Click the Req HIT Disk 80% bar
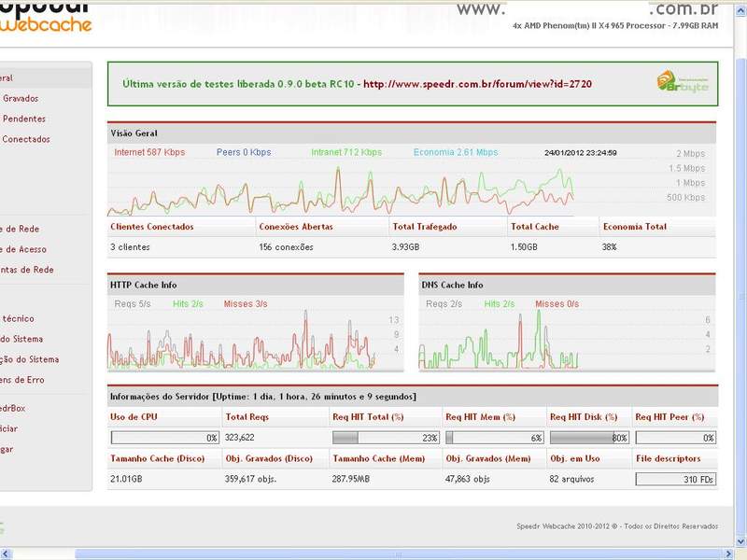747x560 pixels. pos(589,438)
